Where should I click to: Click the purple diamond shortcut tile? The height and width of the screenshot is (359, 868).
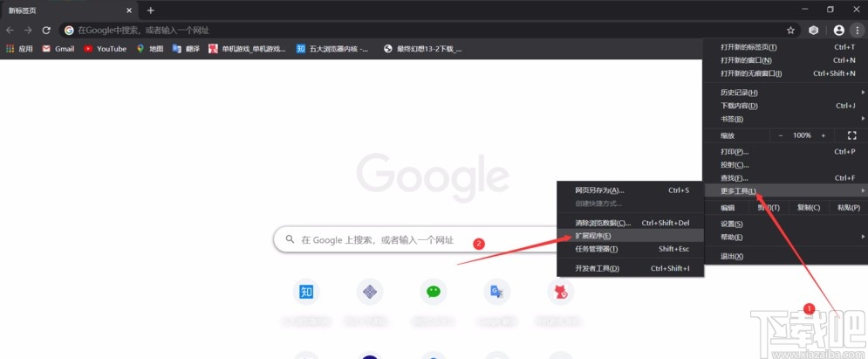click(x=370, y=292)
